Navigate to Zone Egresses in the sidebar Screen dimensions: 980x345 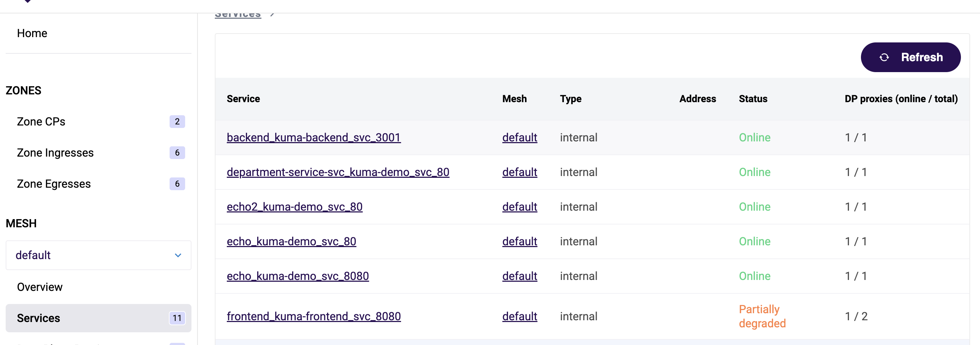pos(53,183)
